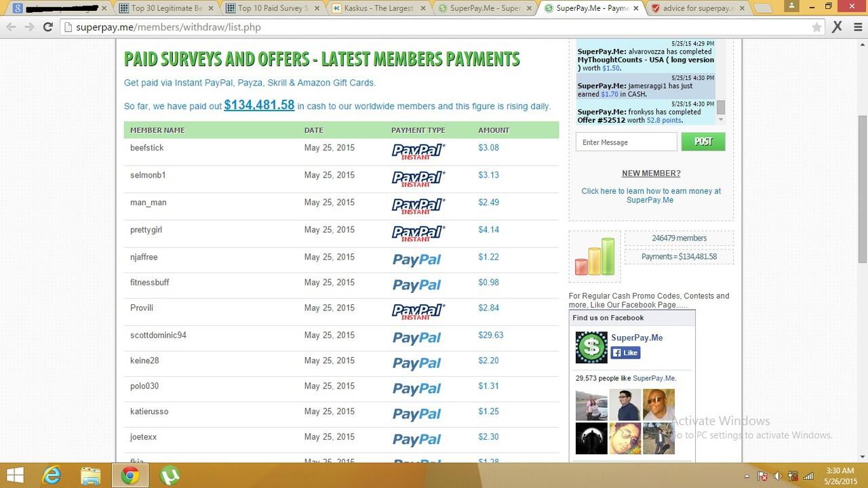868x488 pixels.
Task: Click Payments = $134,481.58 box
Action: click(679, 256)
